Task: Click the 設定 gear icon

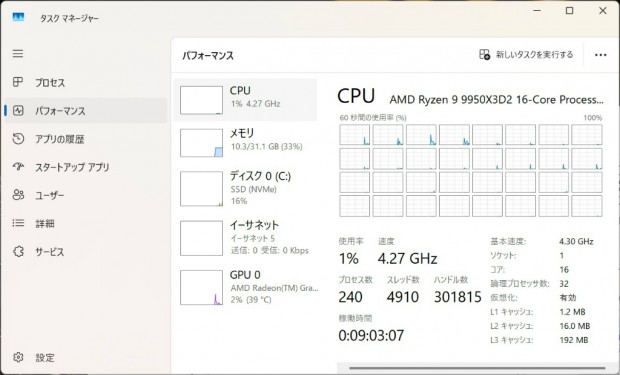Action: [x=18, y=357]
